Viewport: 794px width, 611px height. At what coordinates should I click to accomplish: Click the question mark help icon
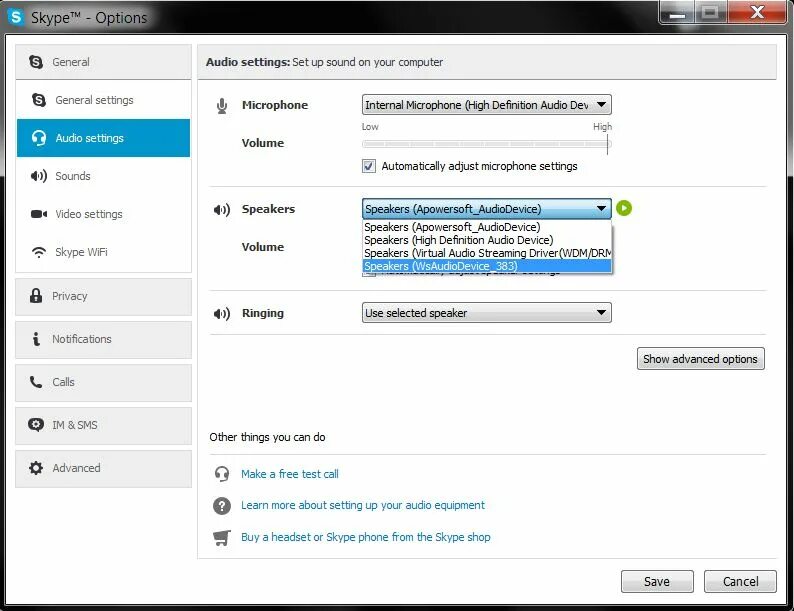point(222,505)
